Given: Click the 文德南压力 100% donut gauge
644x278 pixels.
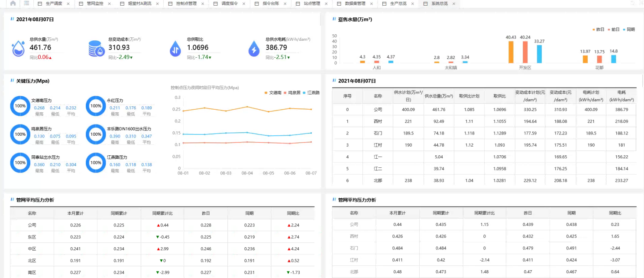Looking at the screenshot, I should click(x=20, y=106).
